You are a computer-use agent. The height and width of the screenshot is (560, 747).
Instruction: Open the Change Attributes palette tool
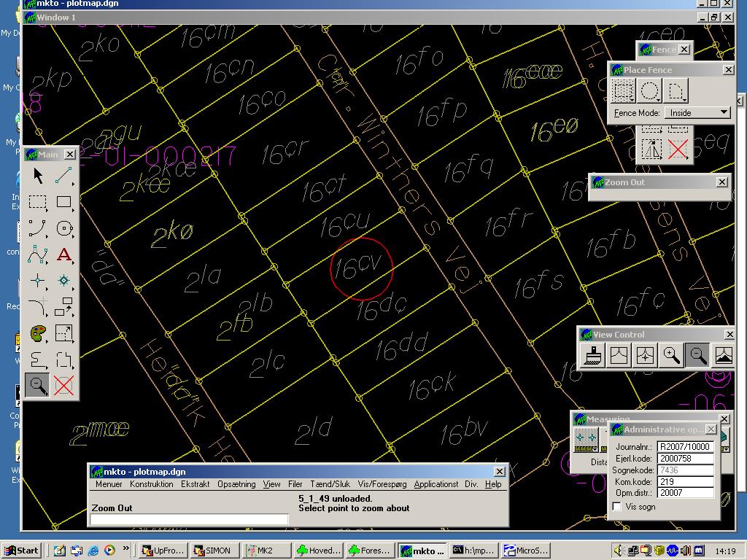(38, 332)
